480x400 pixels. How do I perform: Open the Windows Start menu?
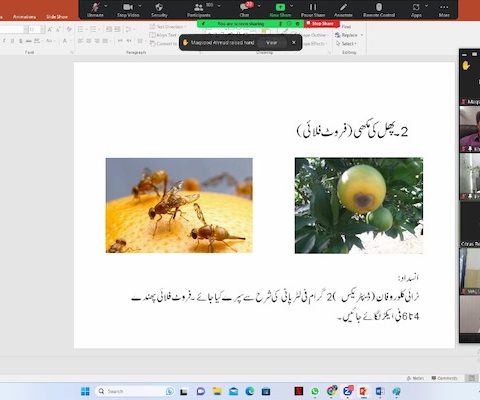[x=85, y=391]
